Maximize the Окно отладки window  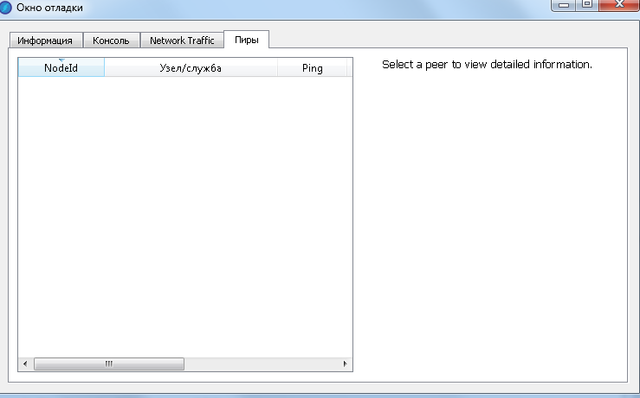[587, 5]
